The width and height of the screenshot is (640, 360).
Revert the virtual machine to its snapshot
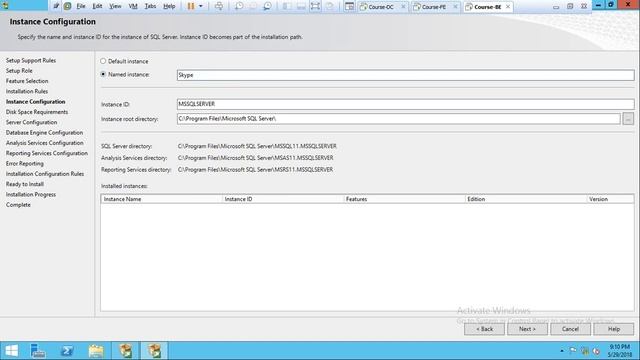point(253,6)
